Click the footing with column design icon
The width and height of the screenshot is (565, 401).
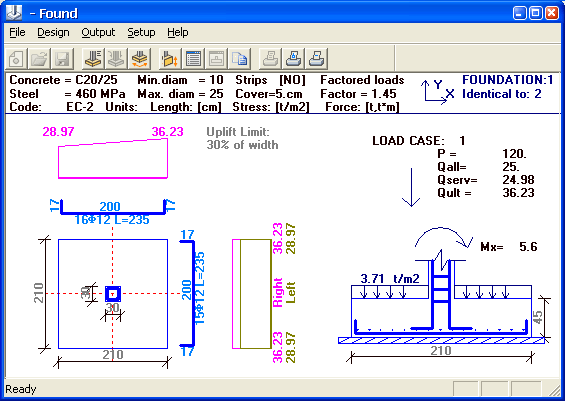point(93,59)
